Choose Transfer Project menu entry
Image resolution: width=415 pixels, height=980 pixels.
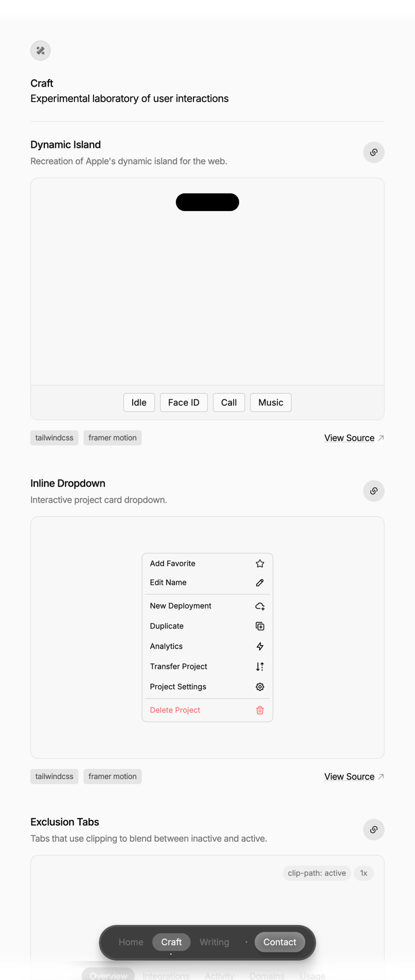pos(207,667)
